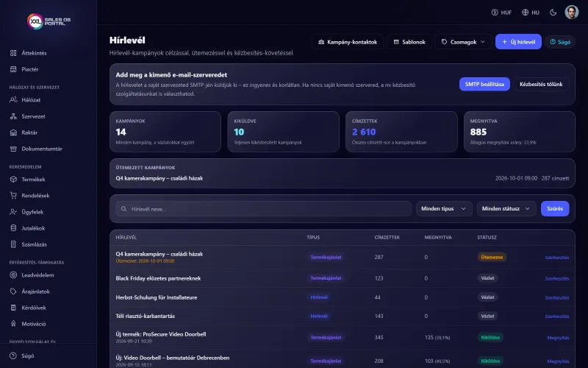Image resolution: width=588 pixels, height=368 pixels.
Task: Click the HU language globe icon
Action: pos(525,13)
